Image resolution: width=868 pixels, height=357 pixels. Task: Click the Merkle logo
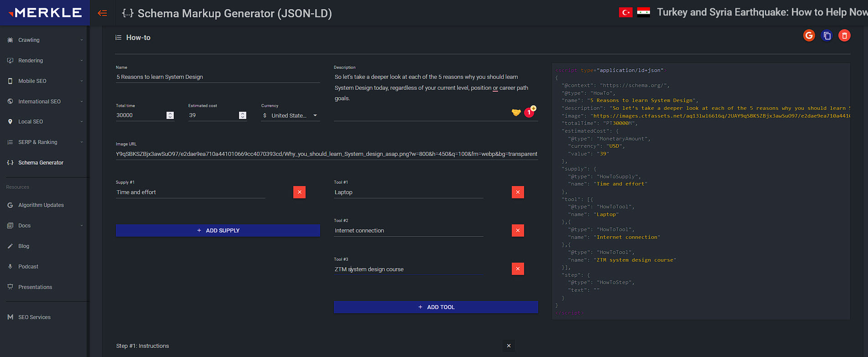point(45,13)
